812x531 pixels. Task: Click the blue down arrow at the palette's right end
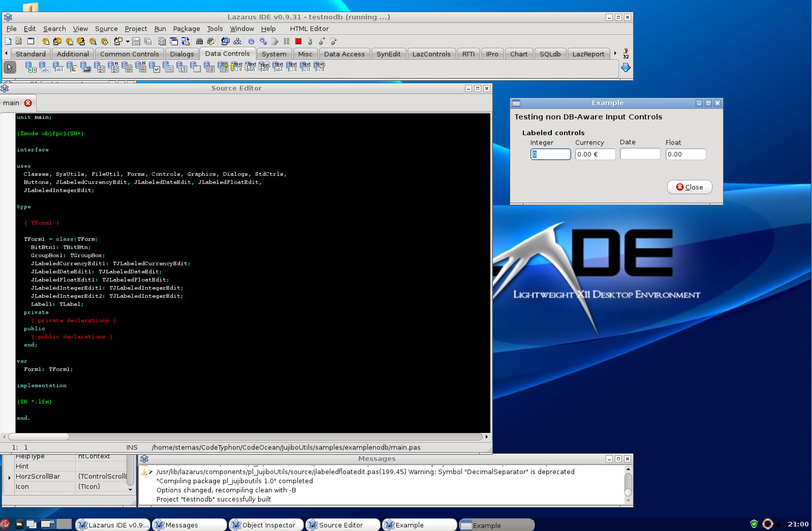coord(626,67)
